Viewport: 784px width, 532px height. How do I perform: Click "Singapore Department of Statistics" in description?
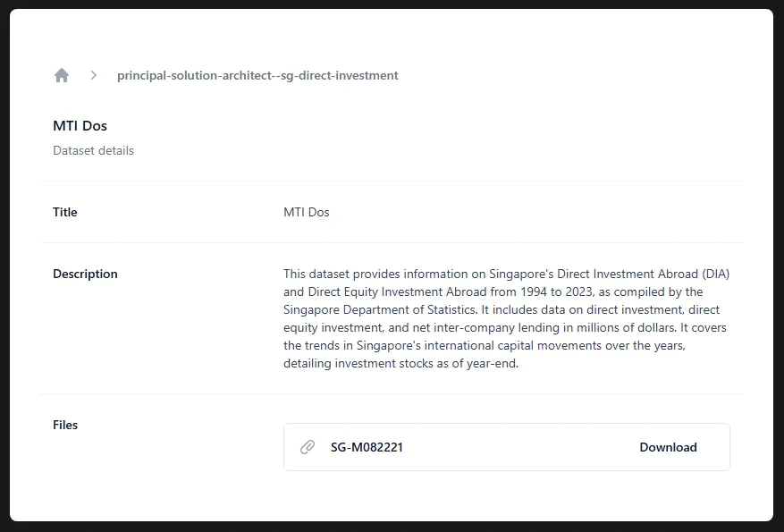point(379,309)
